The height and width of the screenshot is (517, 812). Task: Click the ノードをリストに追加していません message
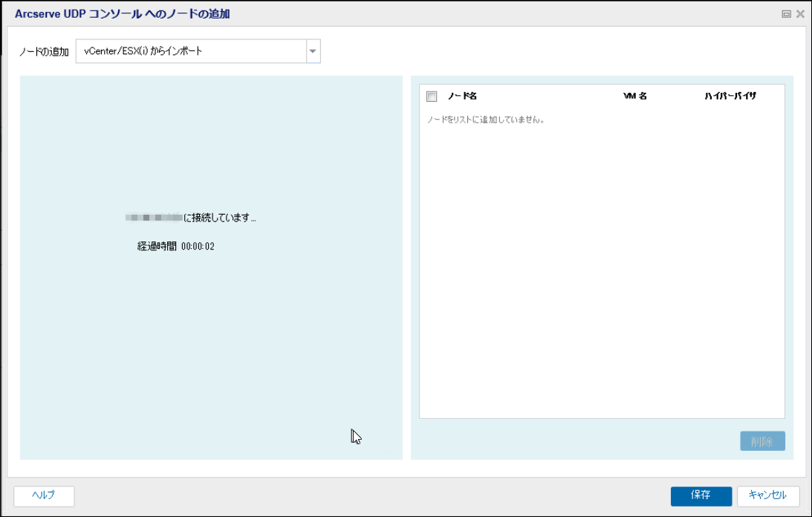[486, 120]
